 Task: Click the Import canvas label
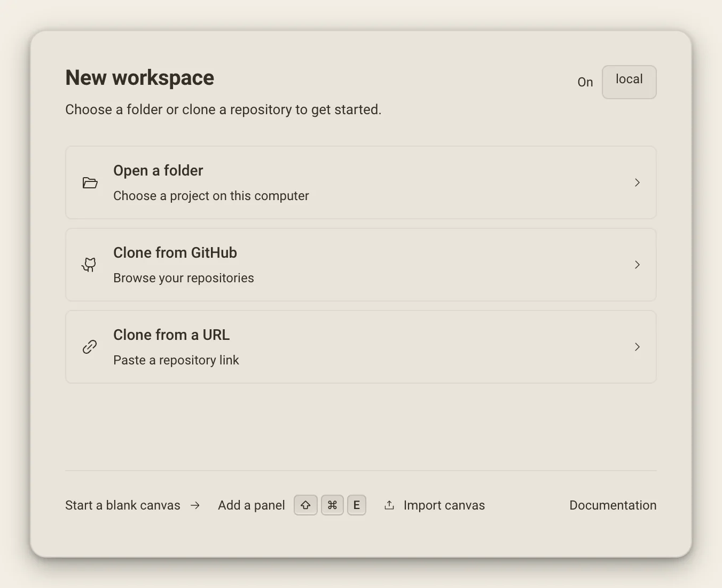[444, 505]
